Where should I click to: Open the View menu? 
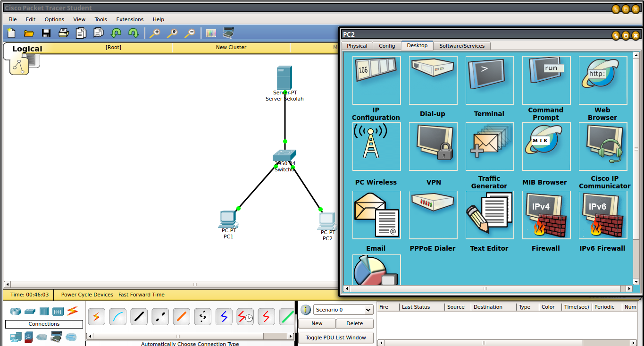click(x=79, y=19)
